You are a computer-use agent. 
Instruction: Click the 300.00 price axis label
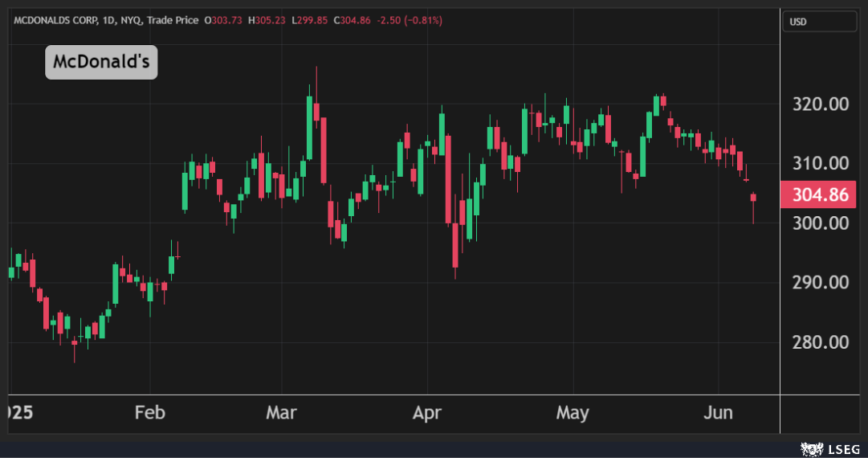pyautogui.click(x=819, y=223)
